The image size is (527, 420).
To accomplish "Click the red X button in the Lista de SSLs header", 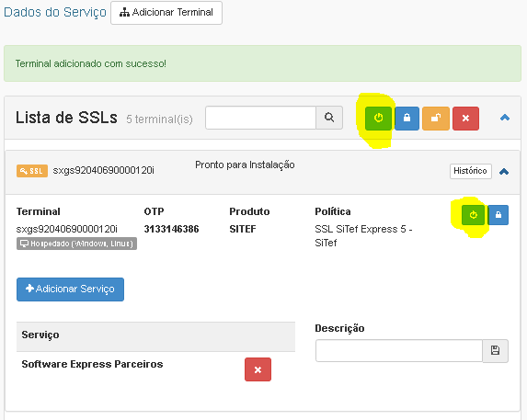I will (x=465, y=119).
